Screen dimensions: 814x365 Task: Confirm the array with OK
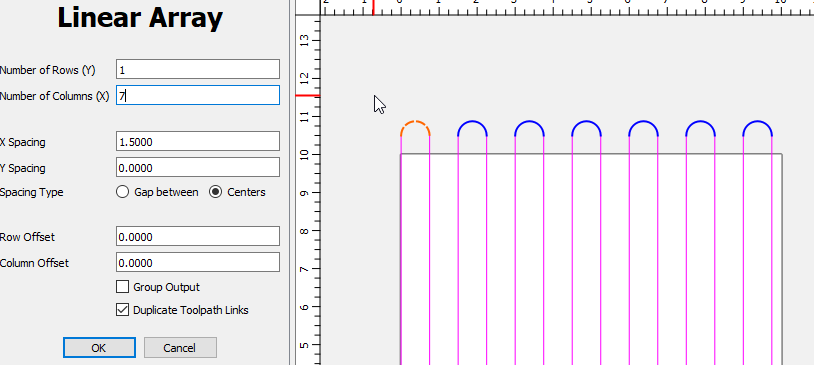(99, 348)
